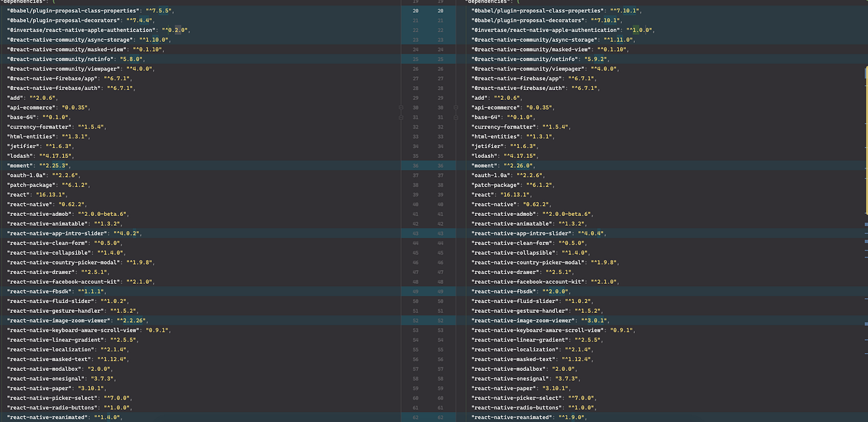Image resolution: width=868 pixels, height=422 pixels.
Task: Click the left pane's line number 20
Action: [415, 11]
